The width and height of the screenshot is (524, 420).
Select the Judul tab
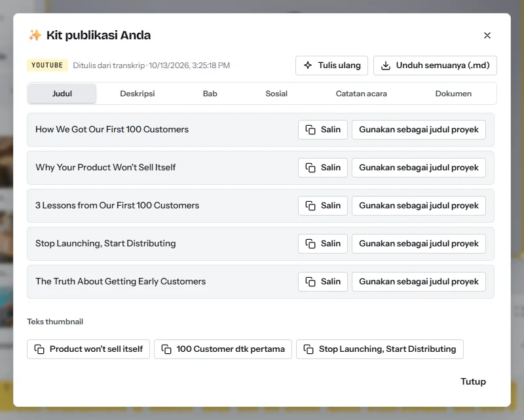(62, 94)
